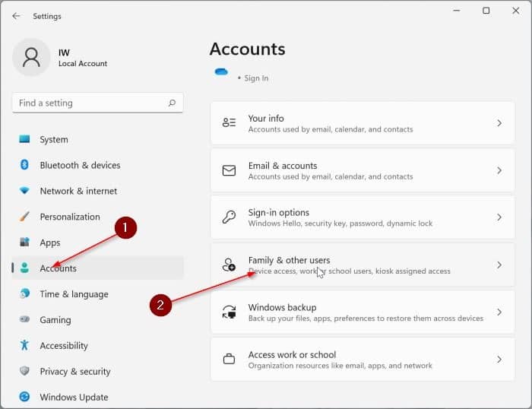Click the Personalization paintbrush icon
The width and height of the screenshot is (532, 409).
tap(24, 216)
